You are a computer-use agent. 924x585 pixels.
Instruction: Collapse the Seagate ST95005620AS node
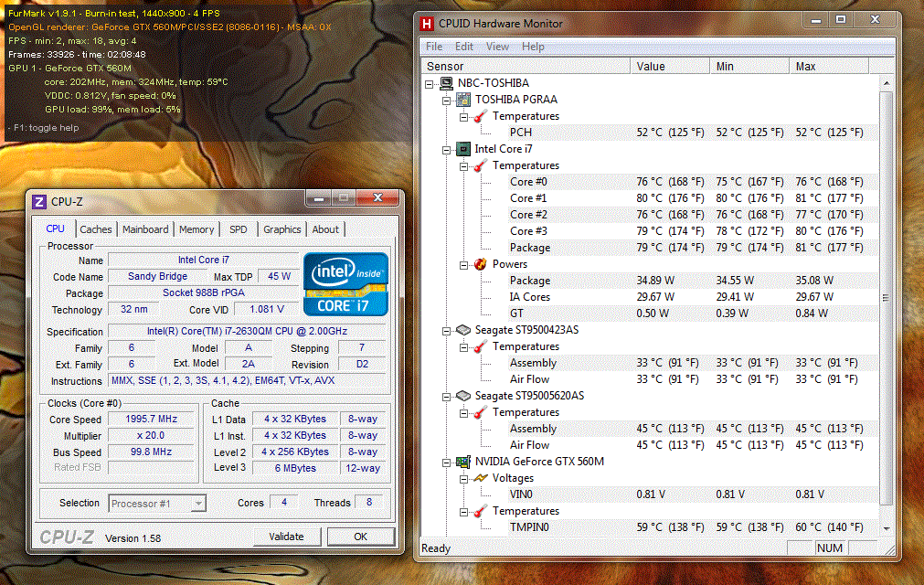447,397
